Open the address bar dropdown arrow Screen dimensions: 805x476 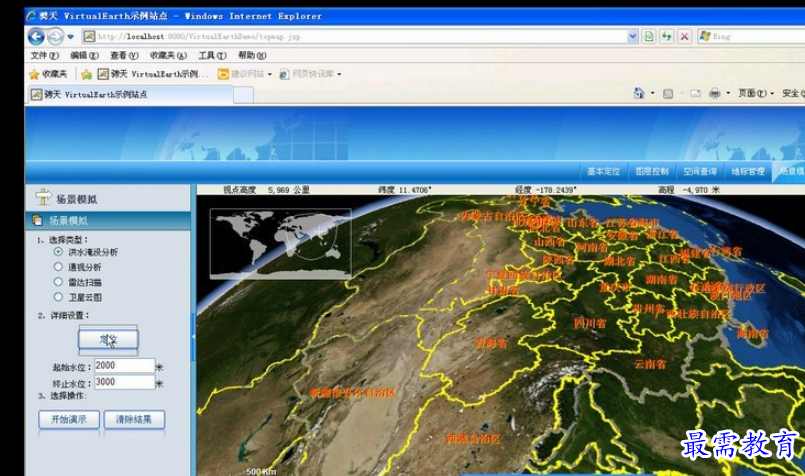[632, 36]
